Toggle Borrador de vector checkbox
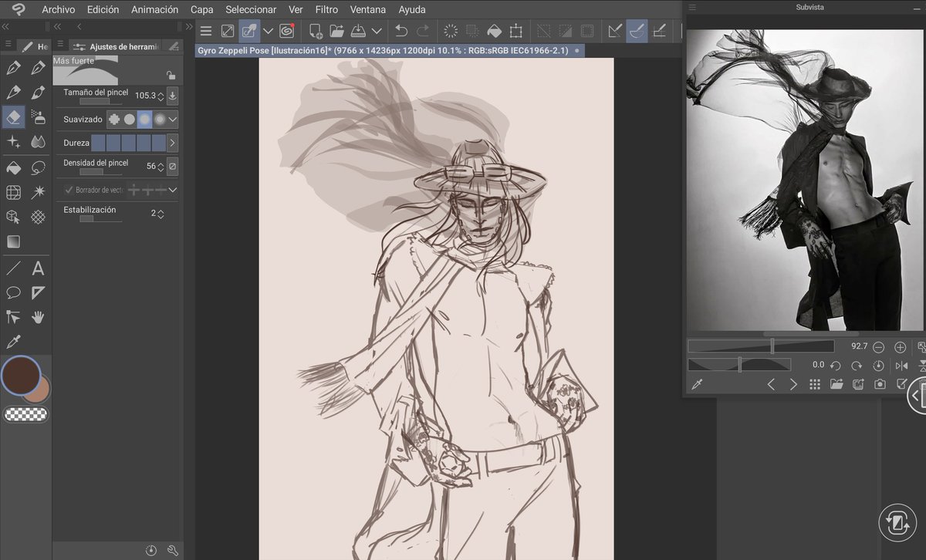This screenshot has height=560, width=926. tap(69, 190)
